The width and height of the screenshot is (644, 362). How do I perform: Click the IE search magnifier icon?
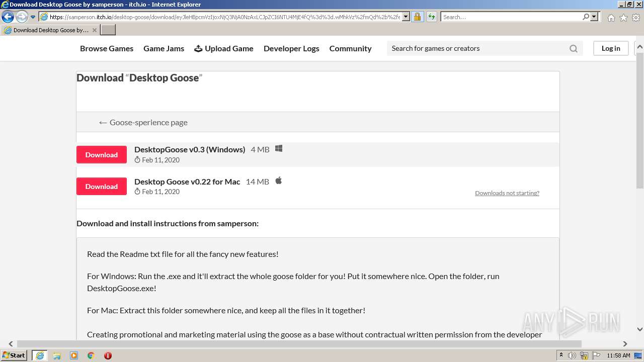586,17
